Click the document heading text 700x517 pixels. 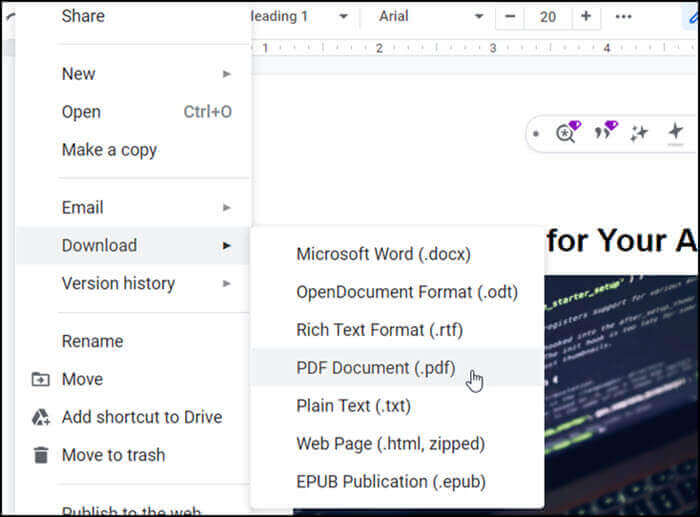(621, 241)
